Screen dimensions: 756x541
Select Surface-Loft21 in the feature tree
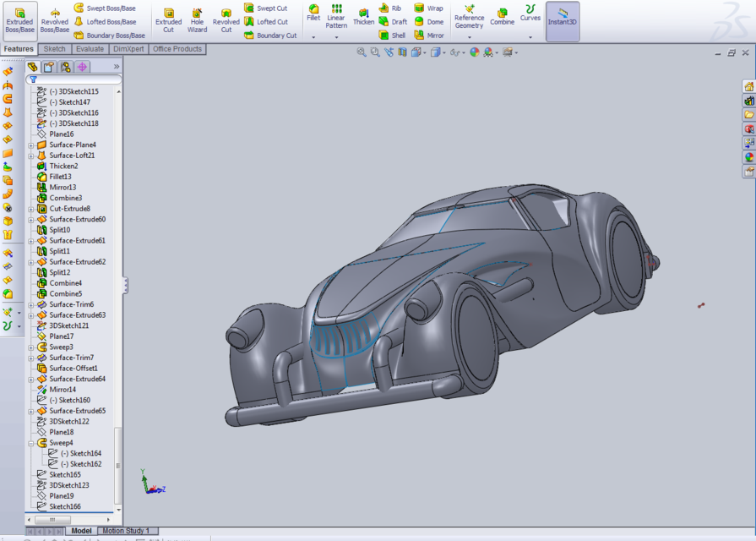(73, 155)
